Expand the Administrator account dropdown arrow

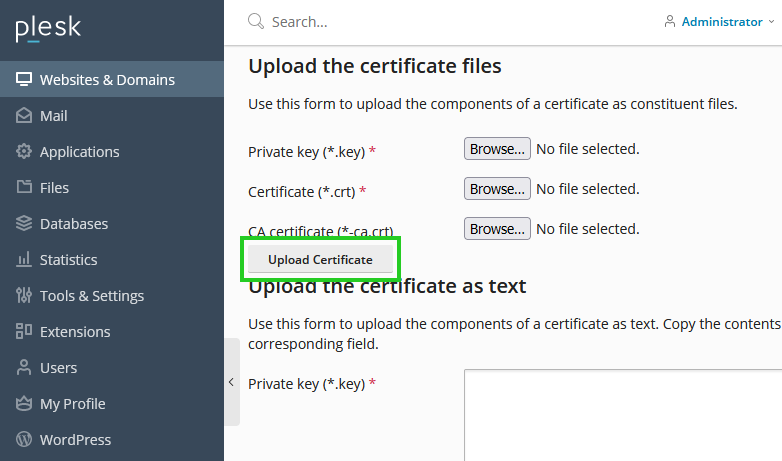coord(771,22)
